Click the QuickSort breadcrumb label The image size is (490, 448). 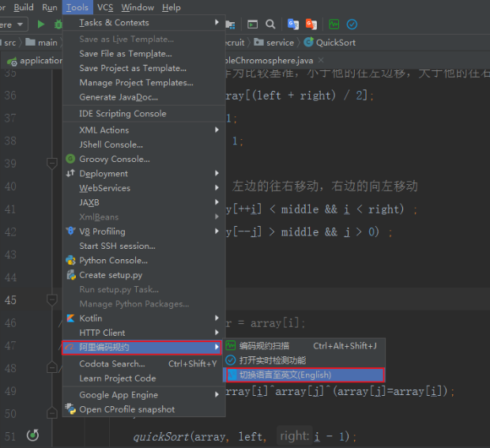click(x=336, y=43)
